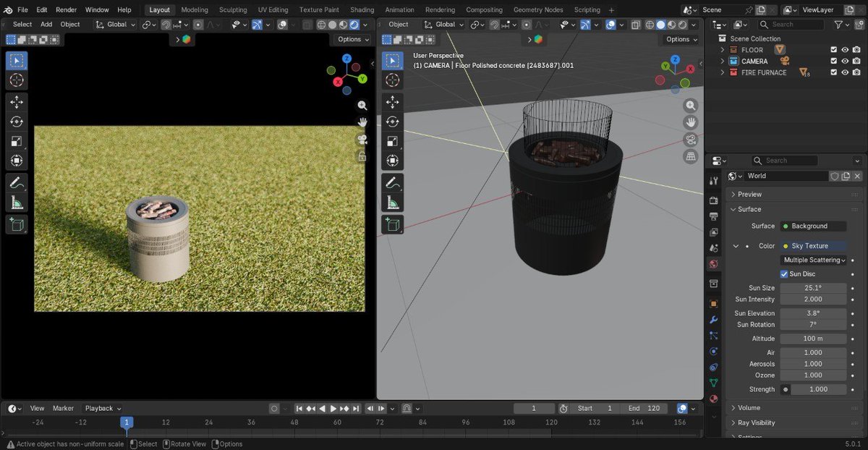Switch perspective/orthographic grid icon in right viewport

pos(691,156)
